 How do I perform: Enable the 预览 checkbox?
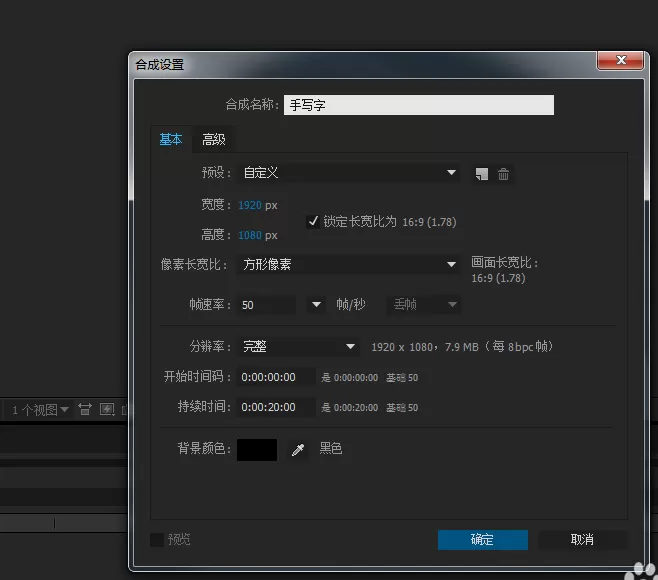[157, 539]
